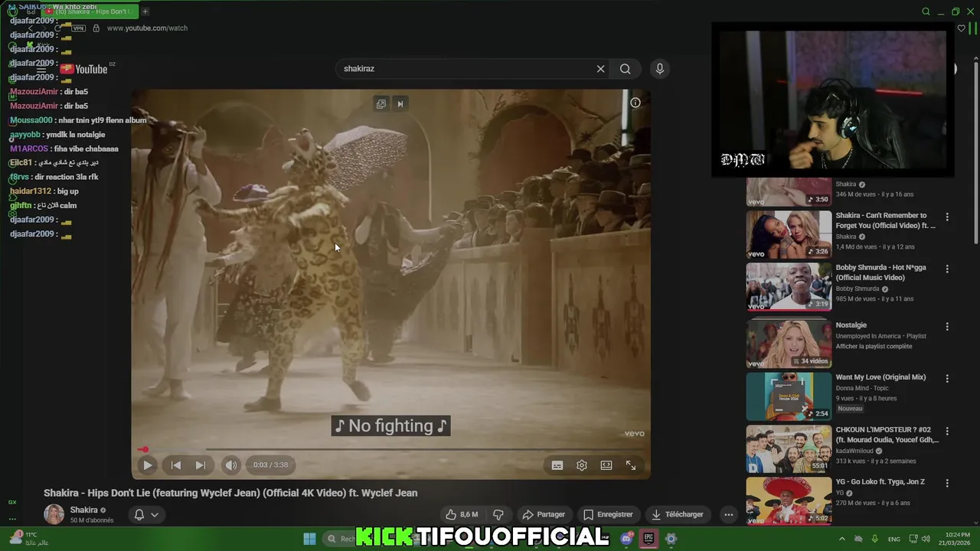The image size is (980, 551).
Task: Click Afficher la playlist complète link
Action: [x=874, y=347]
